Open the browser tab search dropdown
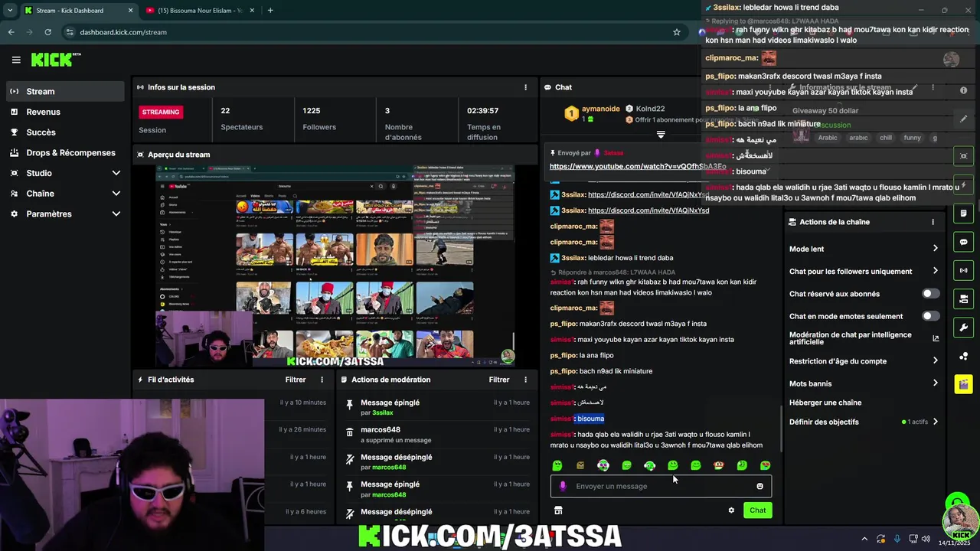Screen dimensions: 980x551 10,10
